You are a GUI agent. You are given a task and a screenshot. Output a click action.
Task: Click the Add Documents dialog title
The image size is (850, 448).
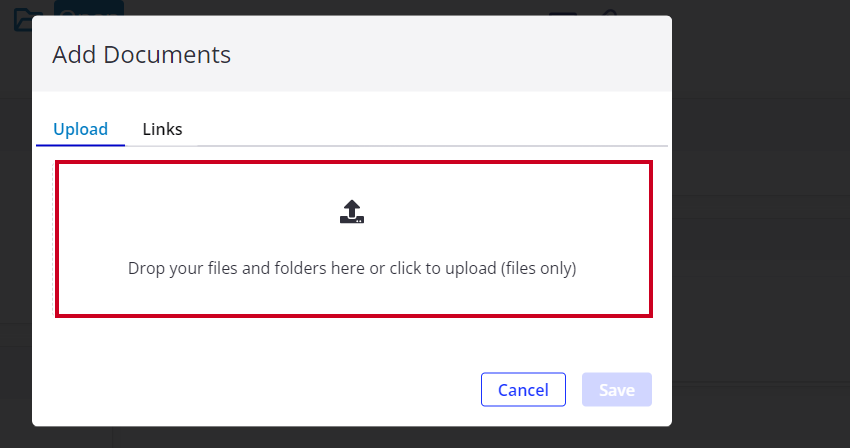(x=141, y=55)
